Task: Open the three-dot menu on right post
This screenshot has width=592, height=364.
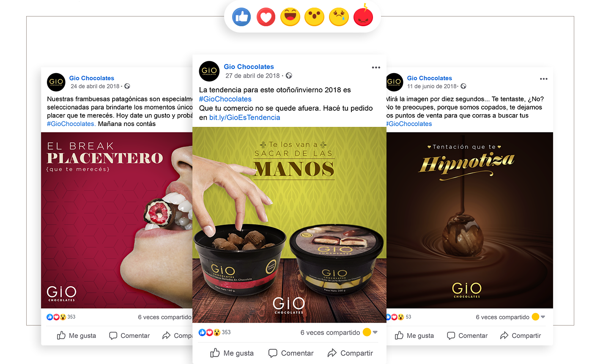Action: pyautogui.click(x=544, y=79)
